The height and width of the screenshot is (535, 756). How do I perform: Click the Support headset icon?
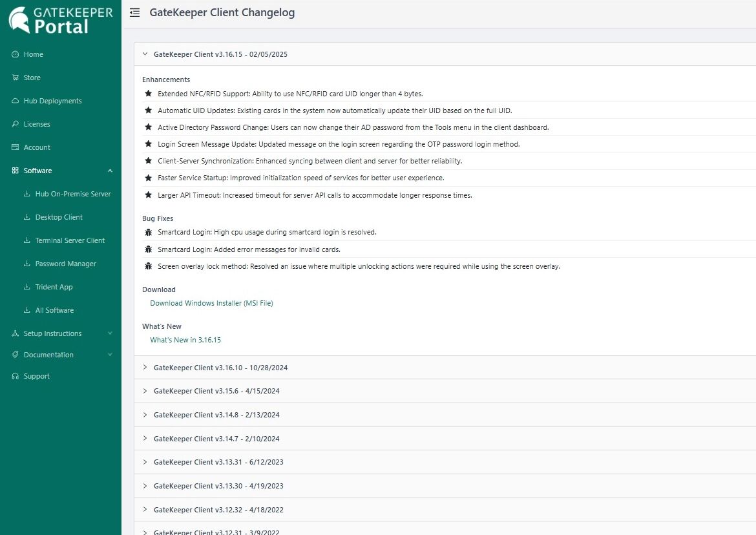[x=15, y=376]
